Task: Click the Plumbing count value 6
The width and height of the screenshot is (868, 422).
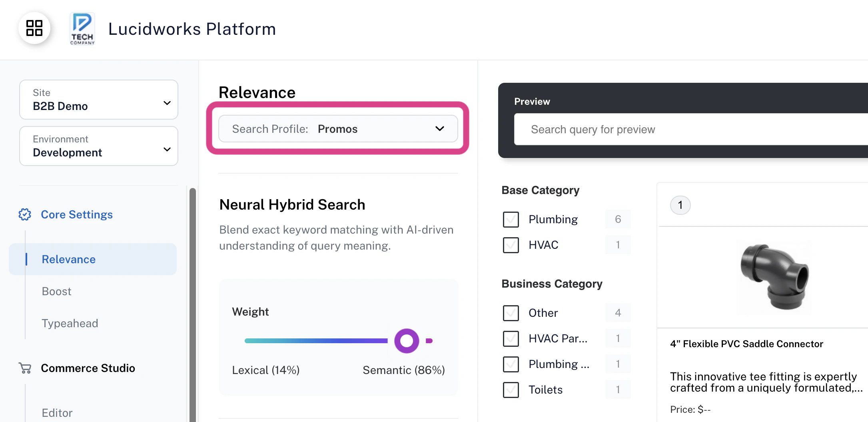Action: tap(618, 219)
